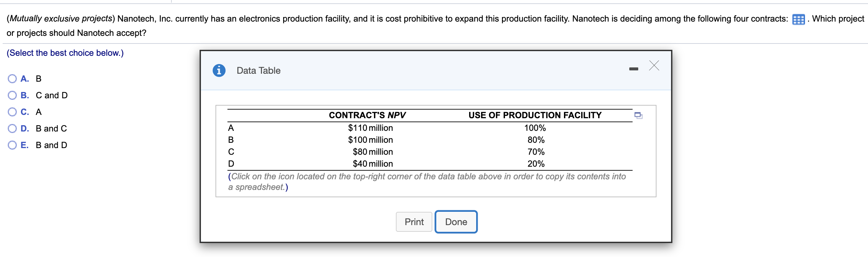Click USE OF PRODUCTION FACILITY header
This screenshot has width=868, height=257.
click(x=535, y=115)
